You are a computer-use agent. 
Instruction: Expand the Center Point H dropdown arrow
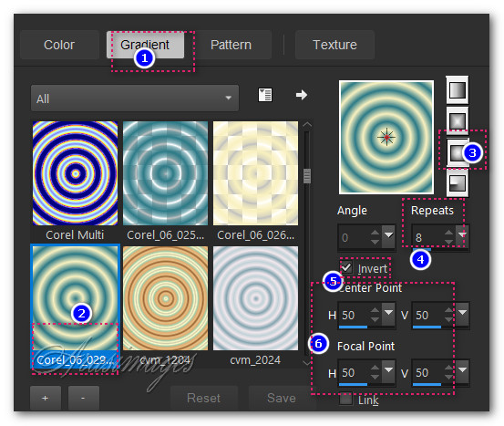[388, 314]
